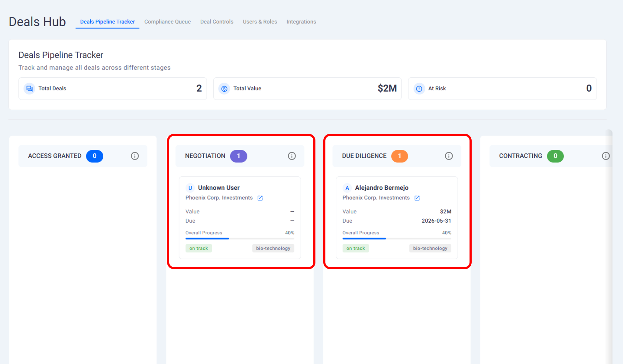Click the Due Diligence info icon
623x364 pixels.
(449, 156)
